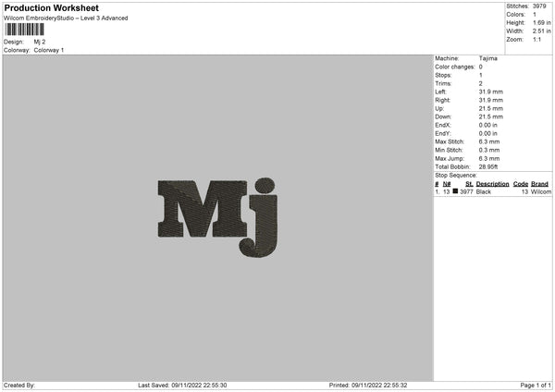Click the Stitches value 3979
This screenshot has width=555, height=392.
pyautogui.click(x=539, y=6)
